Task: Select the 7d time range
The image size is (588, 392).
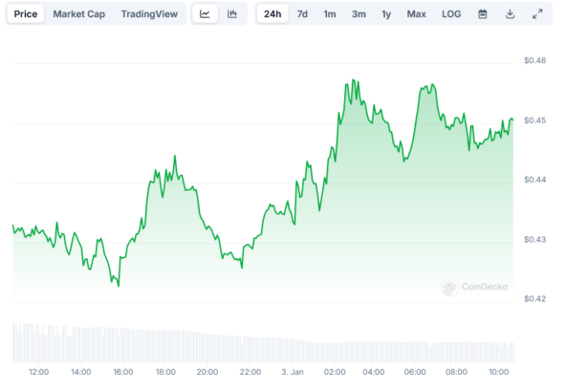Action: click(x=302, y=14)
